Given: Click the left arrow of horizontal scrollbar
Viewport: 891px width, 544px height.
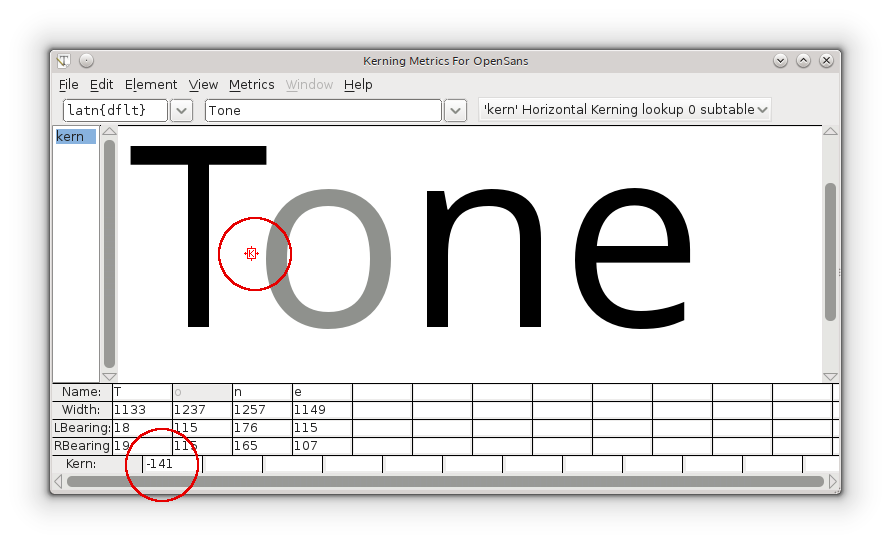Looking at the screenshot, I should [58, 482].
